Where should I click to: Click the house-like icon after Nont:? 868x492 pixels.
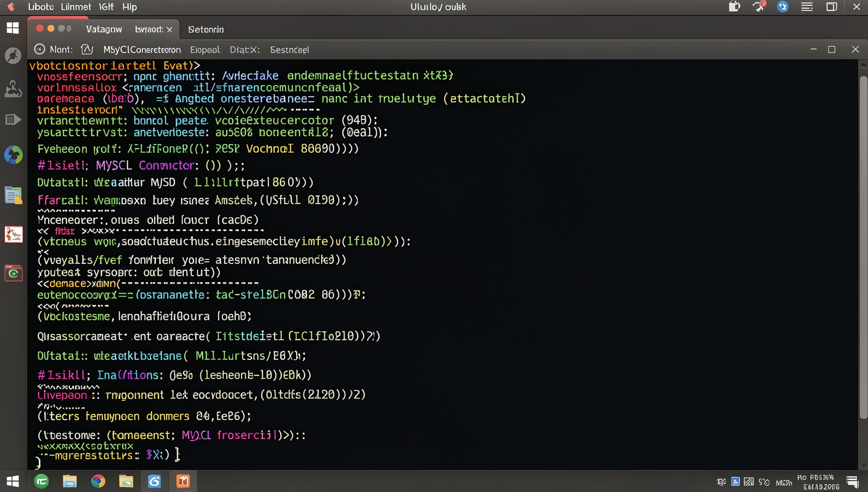pos(87,49)
